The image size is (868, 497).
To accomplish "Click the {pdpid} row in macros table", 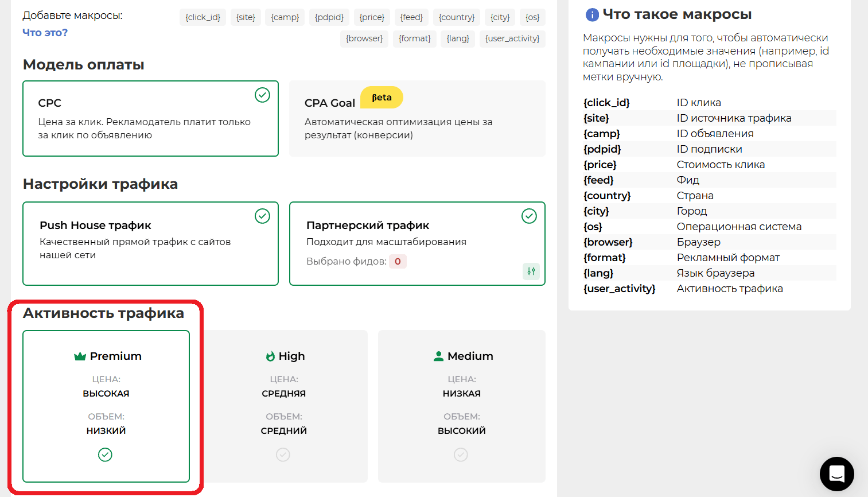I will 710,149.
